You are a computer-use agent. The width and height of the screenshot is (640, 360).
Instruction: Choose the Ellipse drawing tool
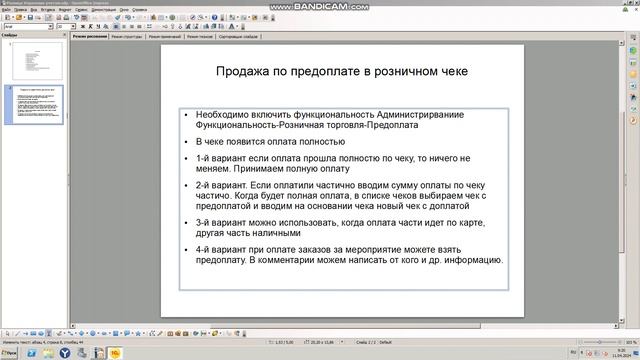coord(41,333)
